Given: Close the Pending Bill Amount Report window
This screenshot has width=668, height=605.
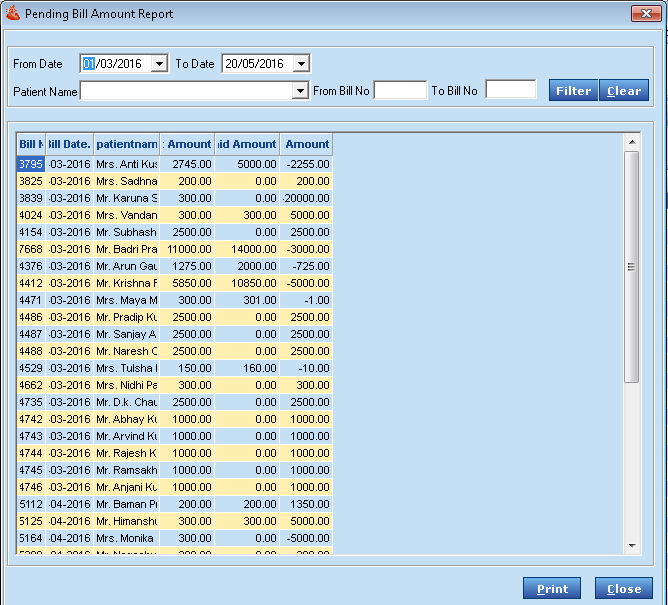Looking at the screenshot, I should (x=644, y=14).
